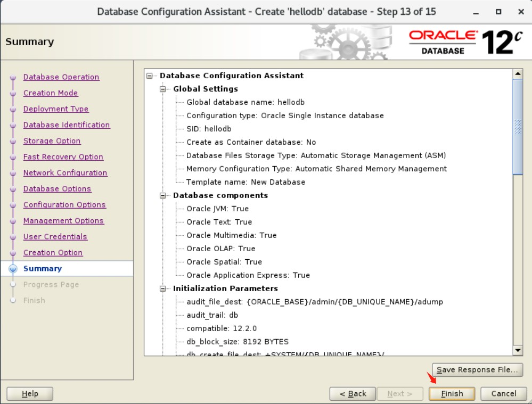Open the Help dialog
The image size is (532, 404).
pos(29,393)
